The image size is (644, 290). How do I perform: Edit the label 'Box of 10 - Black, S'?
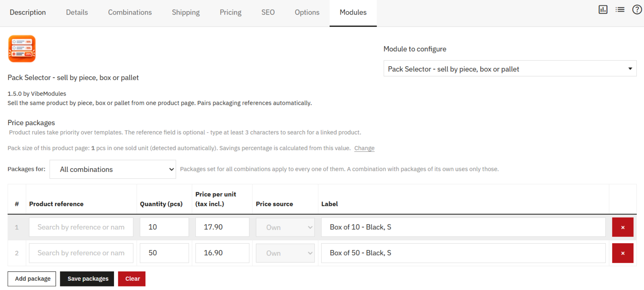click(463, 227)
